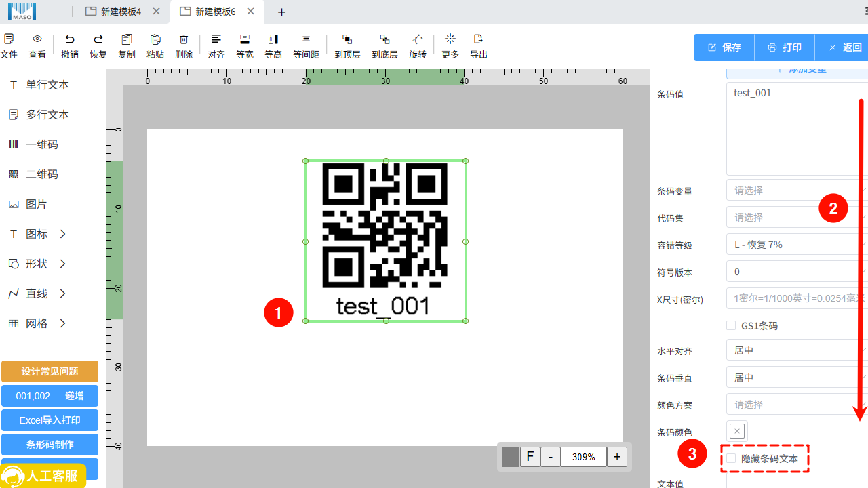Screen dimensions: 868x488
Task: Click the MASO logo
Action: 22,11
